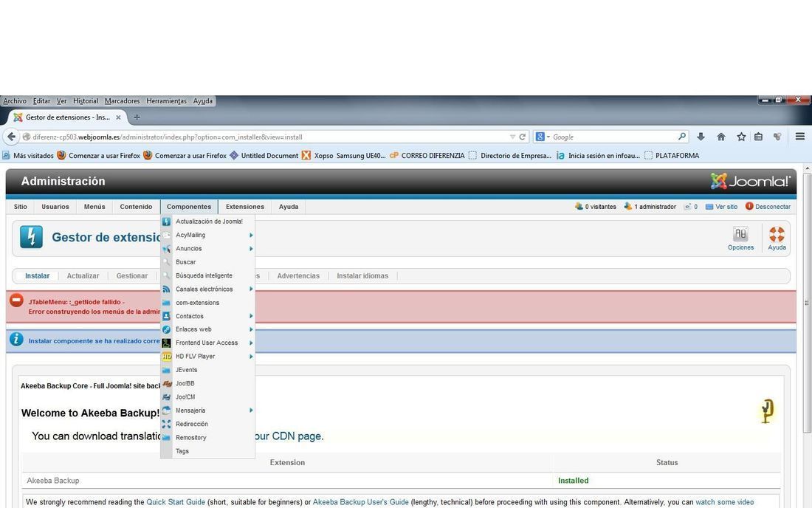812x508 pixels.
Task: Click the red error icon in message
Action: pyautogui.click(x=16, y=301)
